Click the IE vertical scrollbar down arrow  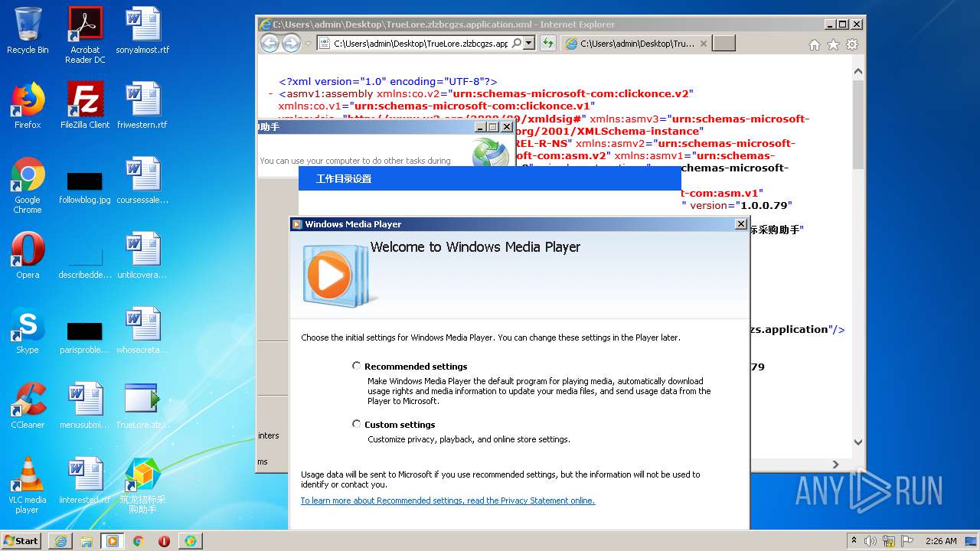pyautogui.click(x=858, y=442)
